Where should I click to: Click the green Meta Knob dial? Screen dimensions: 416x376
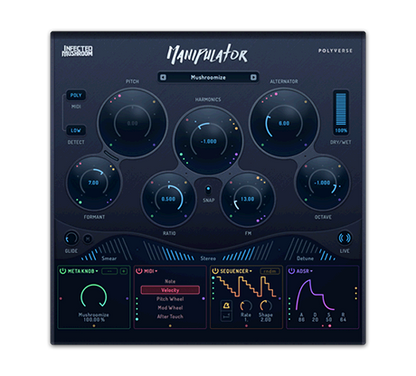point(94,296)
